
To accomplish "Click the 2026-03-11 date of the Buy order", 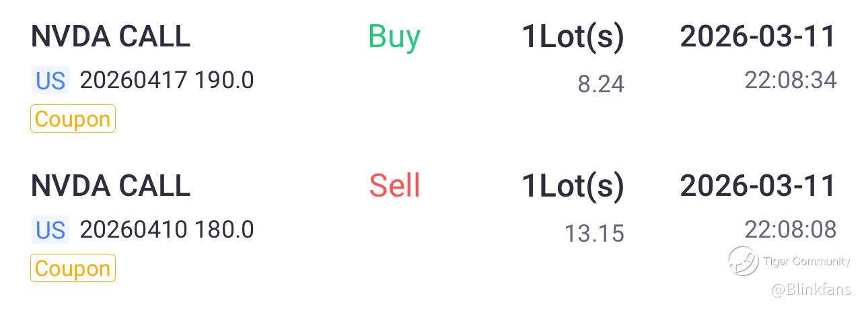I will click(x=758, y=36).
